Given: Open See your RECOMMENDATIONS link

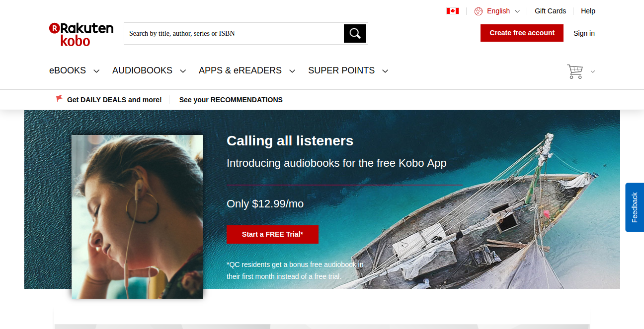Looking at the screenshot, I should [231, 100].
